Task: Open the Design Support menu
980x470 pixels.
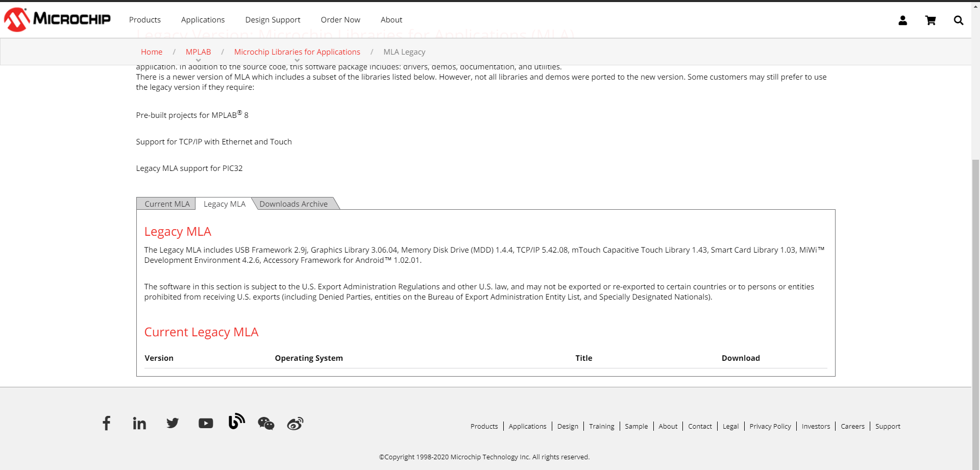Action: (273, 19)
